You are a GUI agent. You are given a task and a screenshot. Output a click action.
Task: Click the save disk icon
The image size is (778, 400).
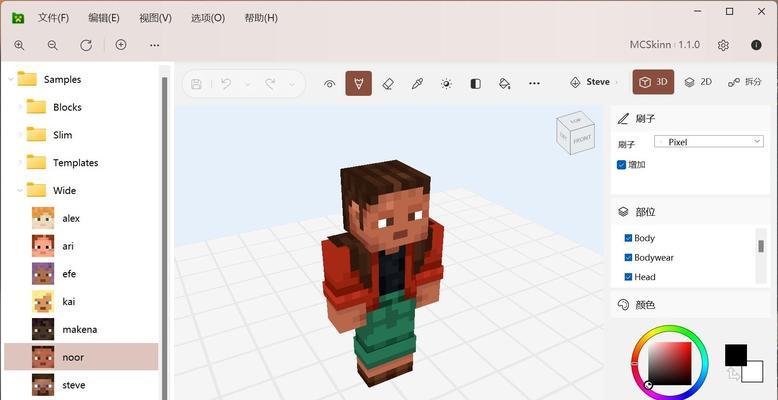196,84
